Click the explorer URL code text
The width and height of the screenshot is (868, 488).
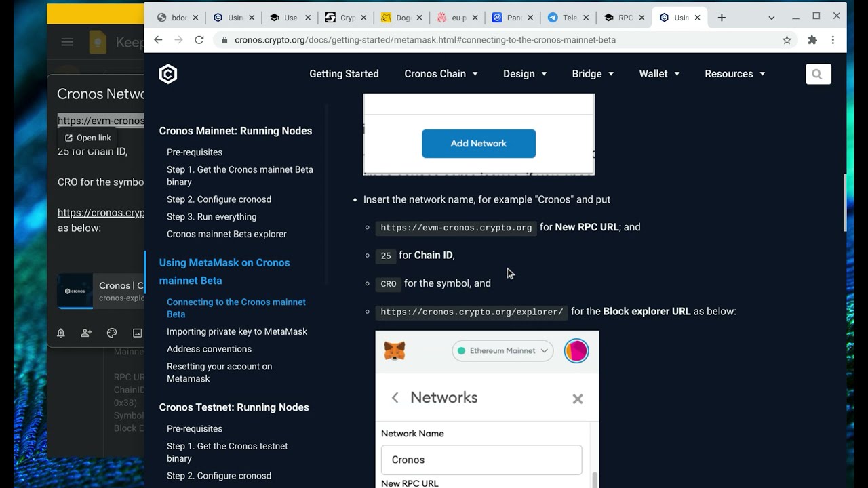tap(472, 312)
